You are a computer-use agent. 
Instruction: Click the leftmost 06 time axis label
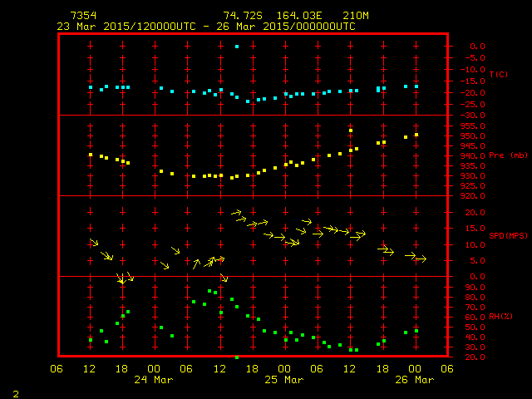point(57,368)
